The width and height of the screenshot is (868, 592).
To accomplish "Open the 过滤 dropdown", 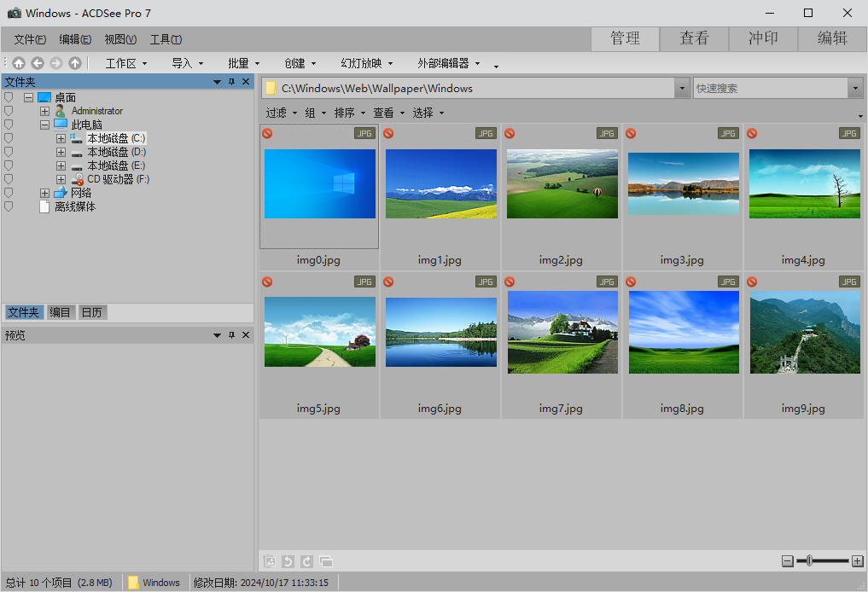I will click(281, 113).
